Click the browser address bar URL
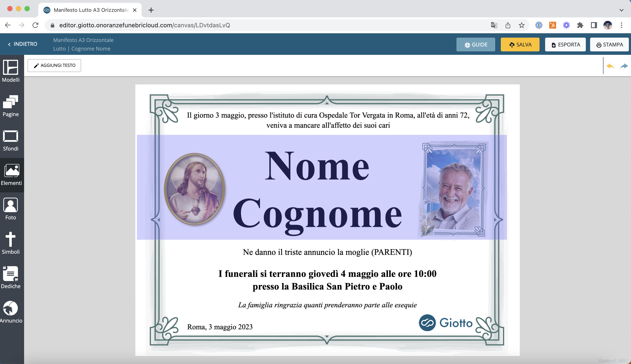This screenshot has height=364, width=631. point(145,25)
